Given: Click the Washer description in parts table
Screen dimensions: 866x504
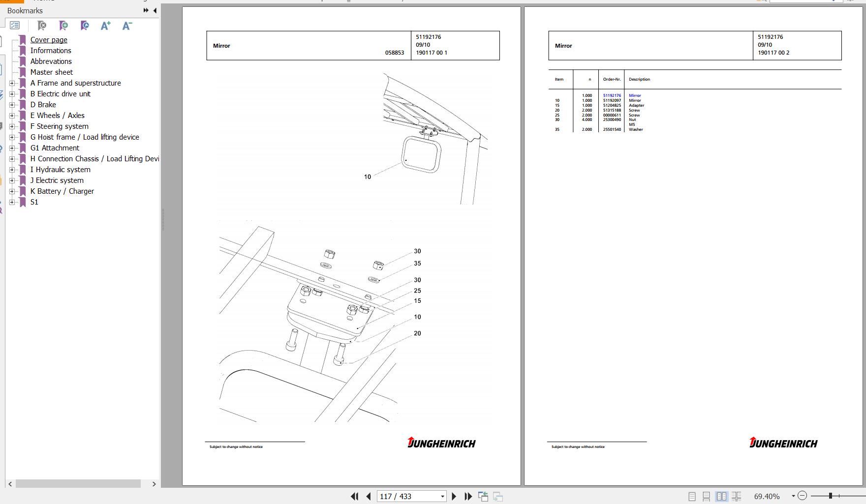Looking at the screenshot, I should click(636, 129).
